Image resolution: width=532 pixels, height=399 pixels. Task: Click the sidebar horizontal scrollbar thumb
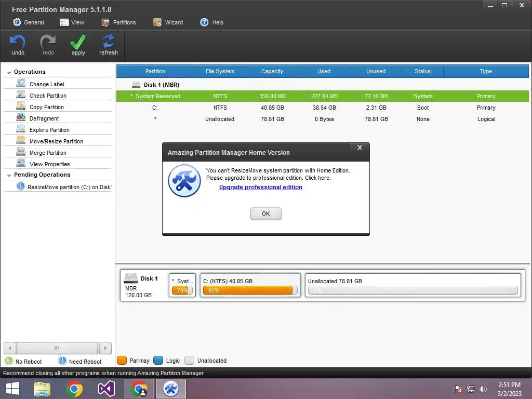[57, 348]
